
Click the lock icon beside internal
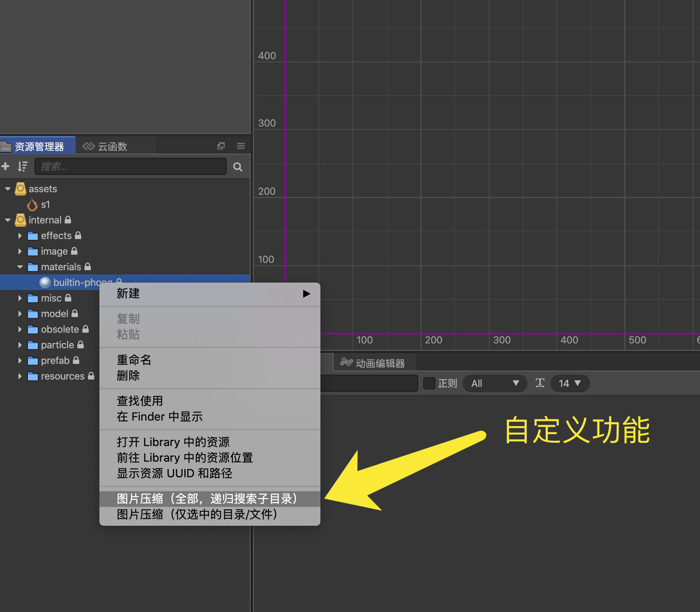point(68,220)
